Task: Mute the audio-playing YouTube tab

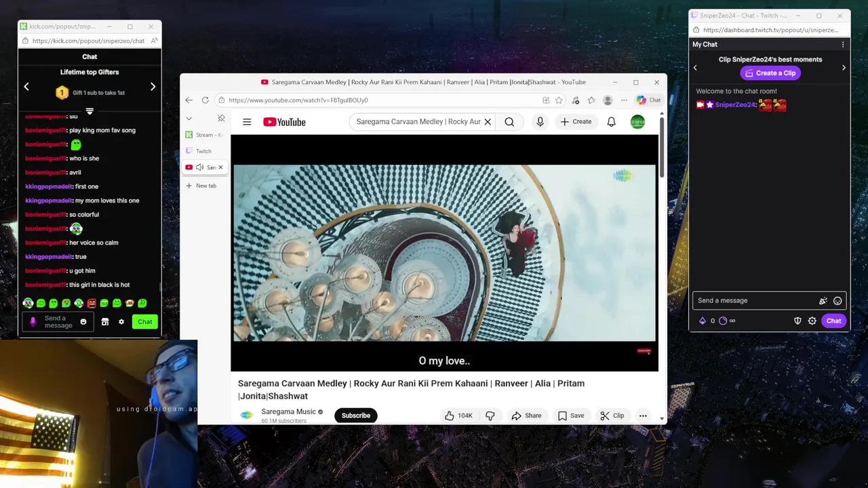Action: click(199, 167)
